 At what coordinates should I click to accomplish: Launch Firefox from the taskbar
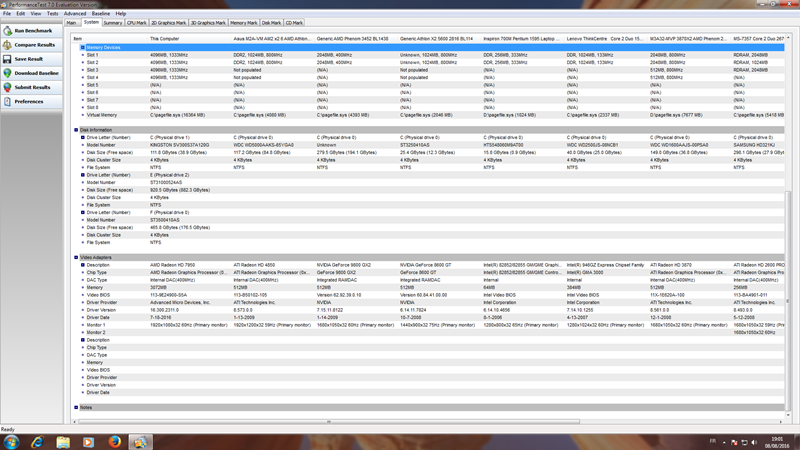pyautogui.click(x=114, y=442)
